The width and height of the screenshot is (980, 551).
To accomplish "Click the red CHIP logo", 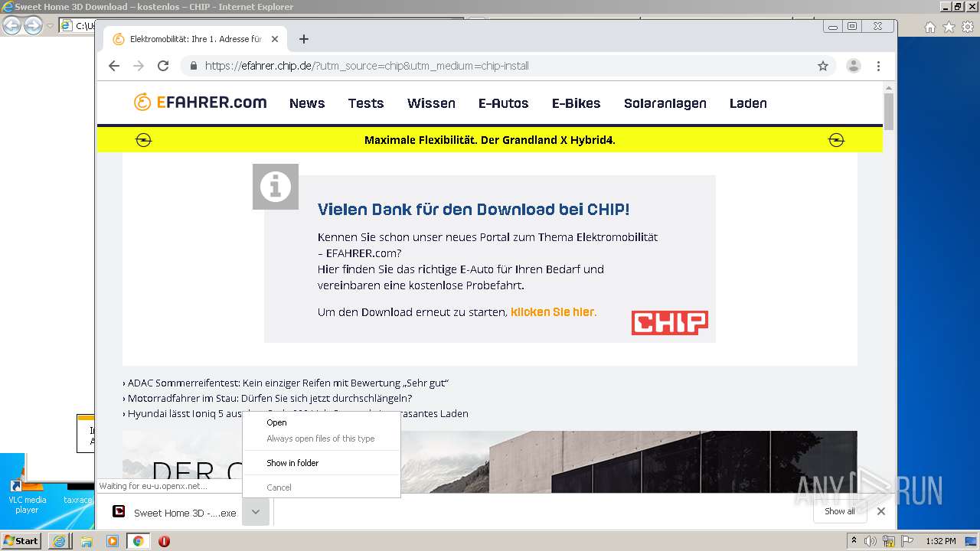I will [670, 323].
